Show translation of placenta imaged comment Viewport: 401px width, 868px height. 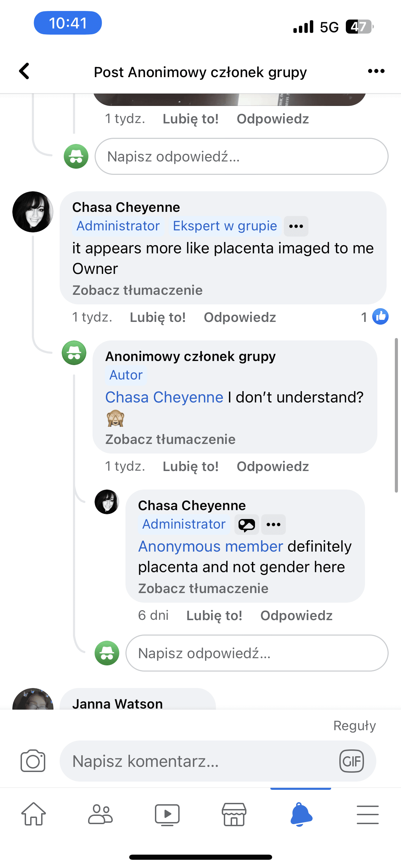[137, 290]
